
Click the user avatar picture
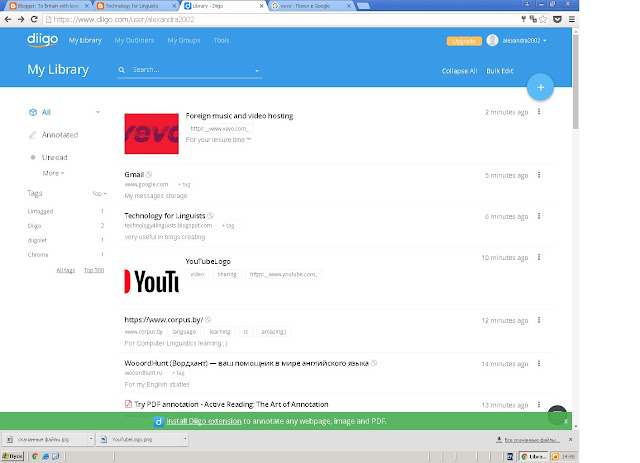click(492, 40)
